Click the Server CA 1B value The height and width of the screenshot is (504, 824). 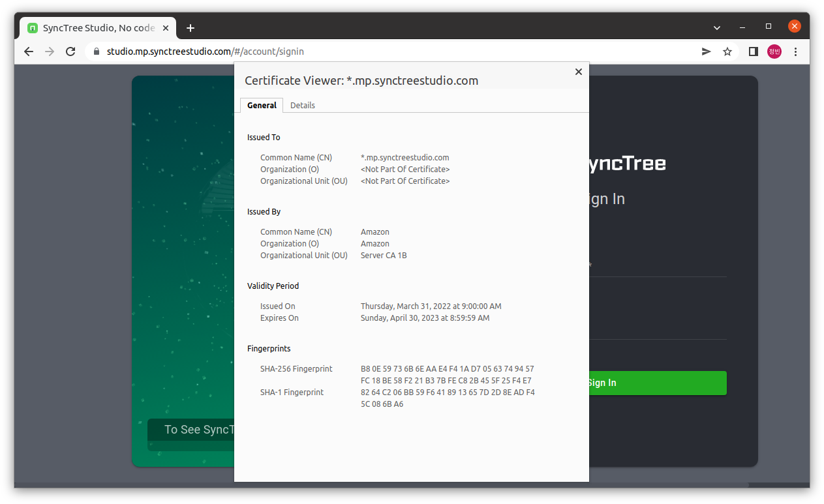point(384,256)
